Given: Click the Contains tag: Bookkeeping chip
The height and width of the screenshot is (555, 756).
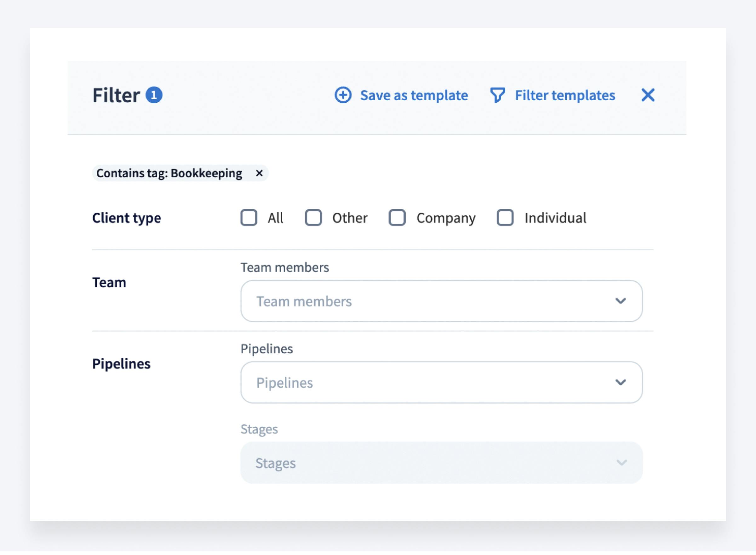Looking at the screenshot, I should point(169,173).
